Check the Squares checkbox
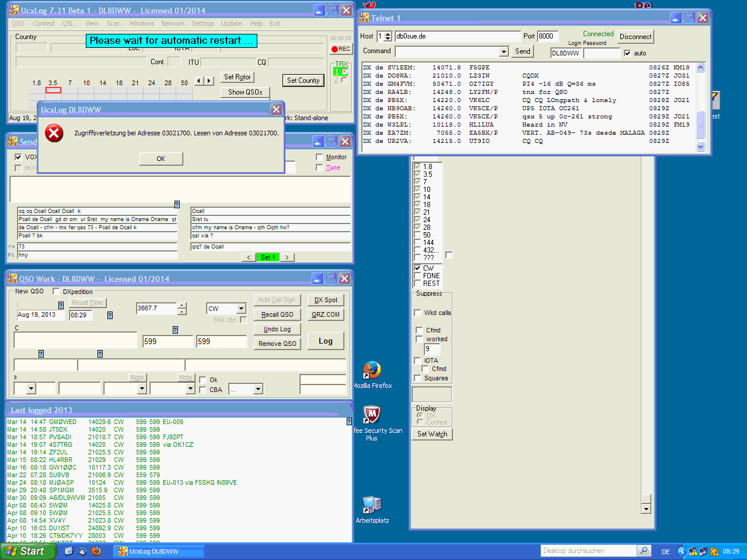The image size is (747, 560). coord(417,378)
